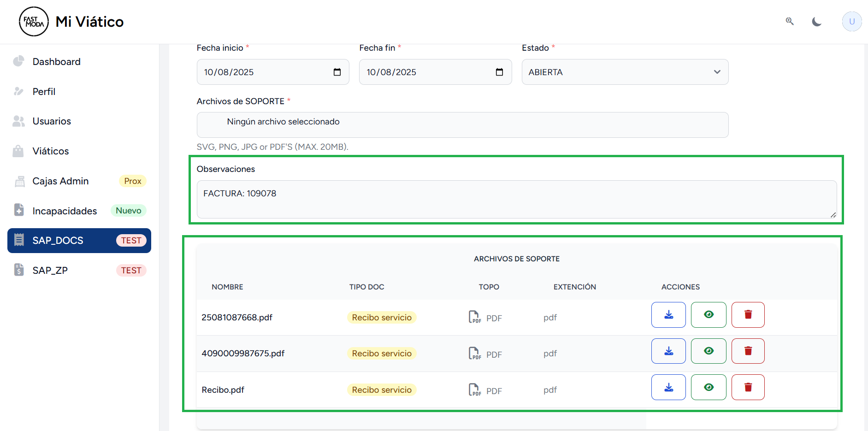Viewport: 868px width, 431px height.
Task: Open the Fecha inicio calendar picker
Action: [x=337, y=72]
